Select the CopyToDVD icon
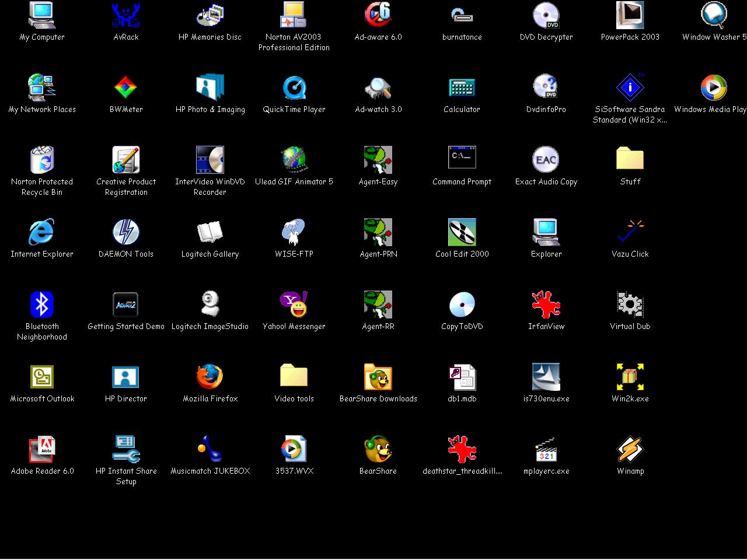747x560 pixels. [462, 304]
